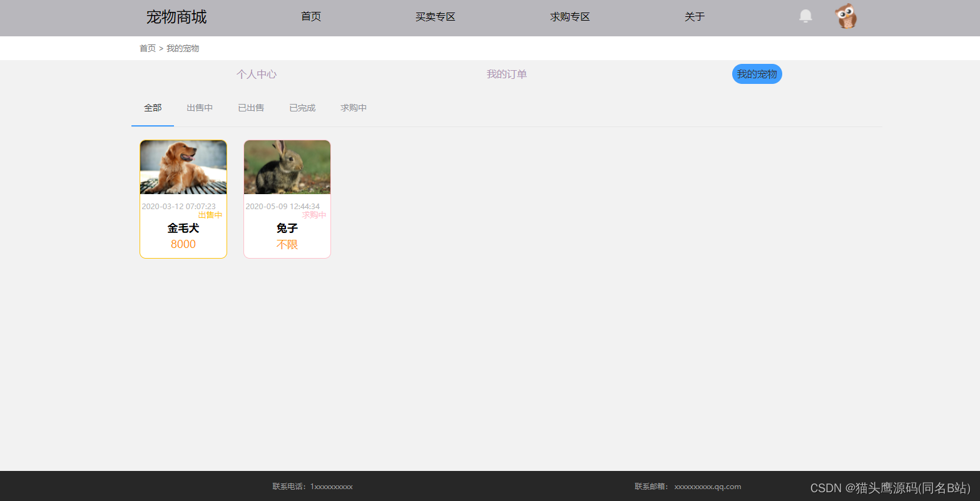Go to 个人中心
This screenshot has width=980, height=501.
click(256, 74)
